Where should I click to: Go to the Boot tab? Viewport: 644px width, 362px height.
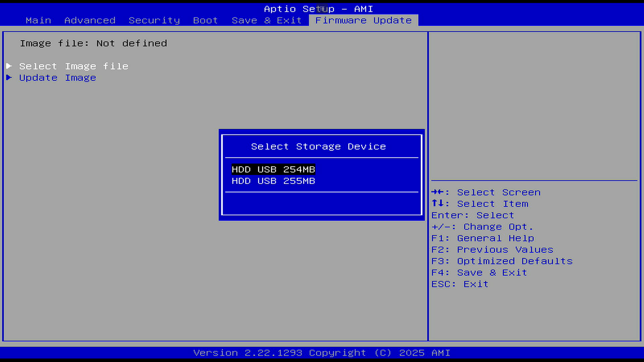point(205,20)
